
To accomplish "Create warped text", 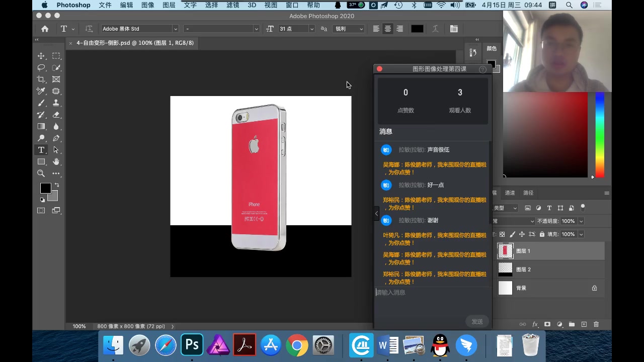I will [x=436, y=29].
